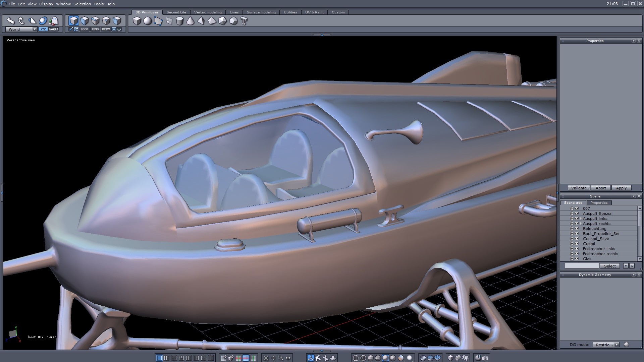
Task: Hide the Glas object via eye icon
Action: [x=577, y=259]
